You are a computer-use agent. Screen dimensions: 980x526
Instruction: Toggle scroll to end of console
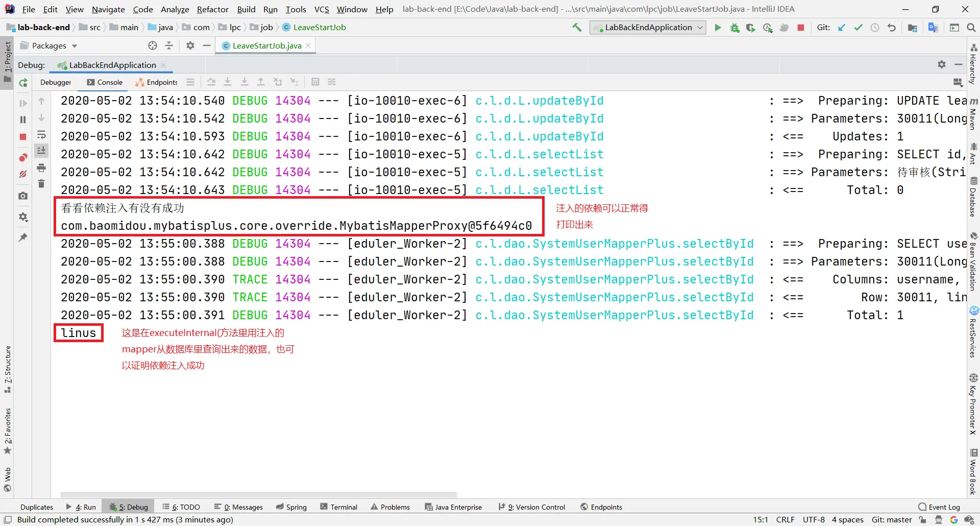pyautogui.click(x=41, y=150)
